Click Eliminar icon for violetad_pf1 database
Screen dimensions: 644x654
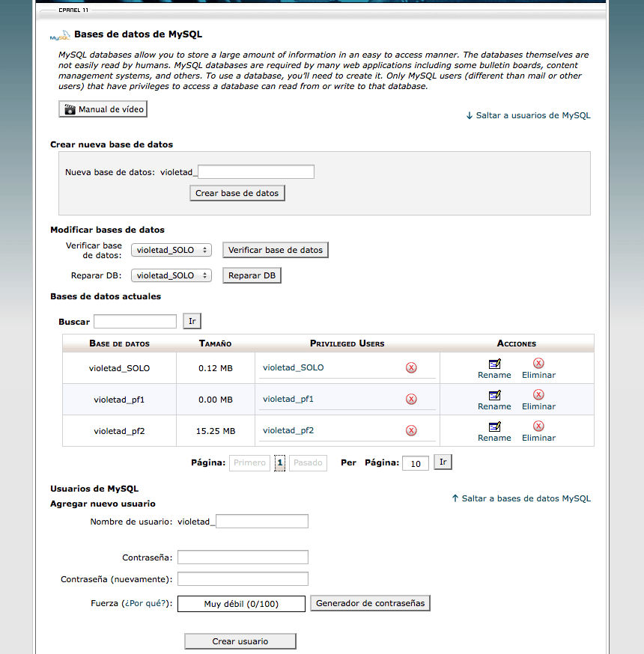538,394
